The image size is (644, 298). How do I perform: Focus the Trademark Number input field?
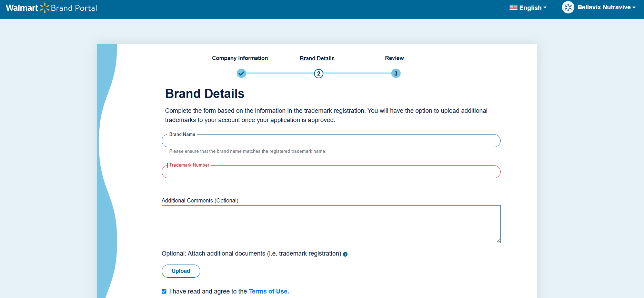[x=331, y=172]
